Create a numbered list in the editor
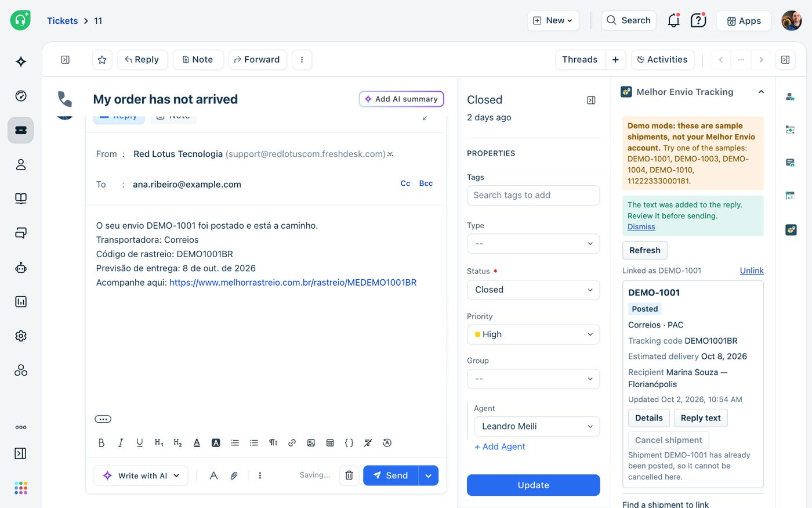 [235, 443]
